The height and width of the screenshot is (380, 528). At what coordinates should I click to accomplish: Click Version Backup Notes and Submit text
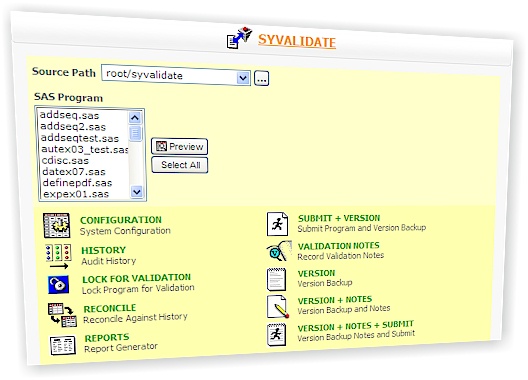[356, 336]
